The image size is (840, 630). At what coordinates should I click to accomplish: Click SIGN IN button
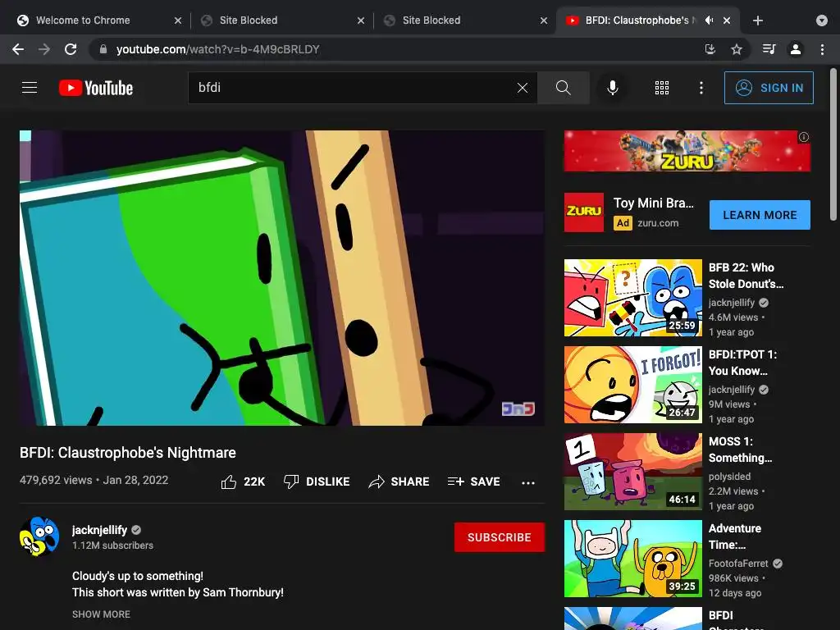(769, 88)
